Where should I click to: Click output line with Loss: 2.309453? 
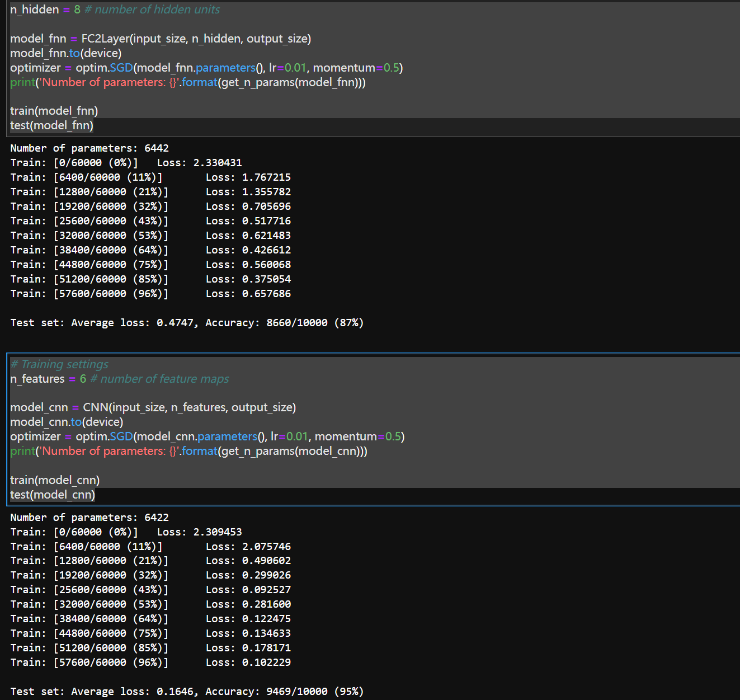(126, 532)
